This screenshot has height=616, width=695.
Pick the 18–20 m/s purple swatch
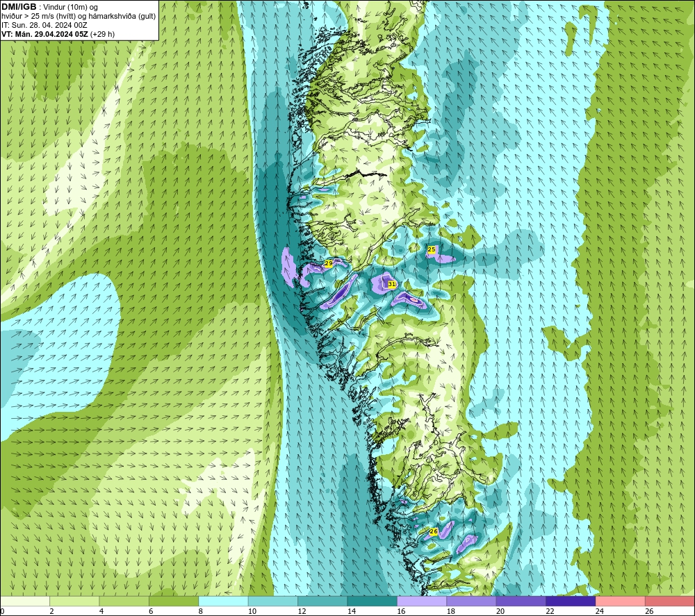point(472,601)
